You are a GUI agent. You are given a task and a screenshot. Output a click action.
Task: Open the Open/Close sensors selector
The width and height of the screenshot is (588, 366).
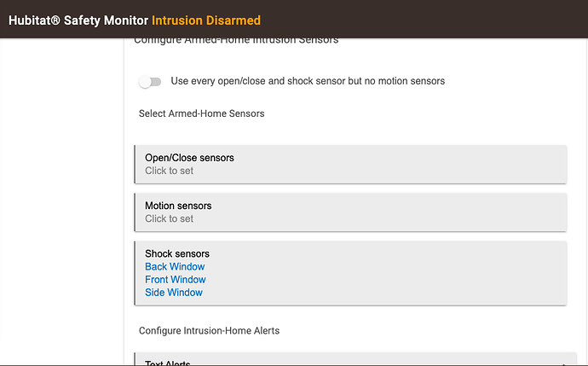(350, 164)
